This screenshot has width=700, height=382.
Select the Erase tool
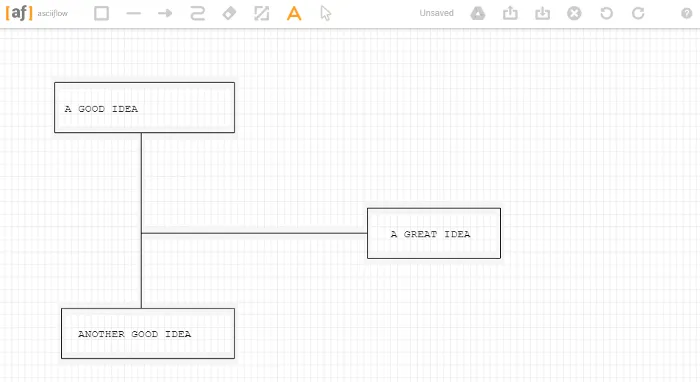point(229,13)
